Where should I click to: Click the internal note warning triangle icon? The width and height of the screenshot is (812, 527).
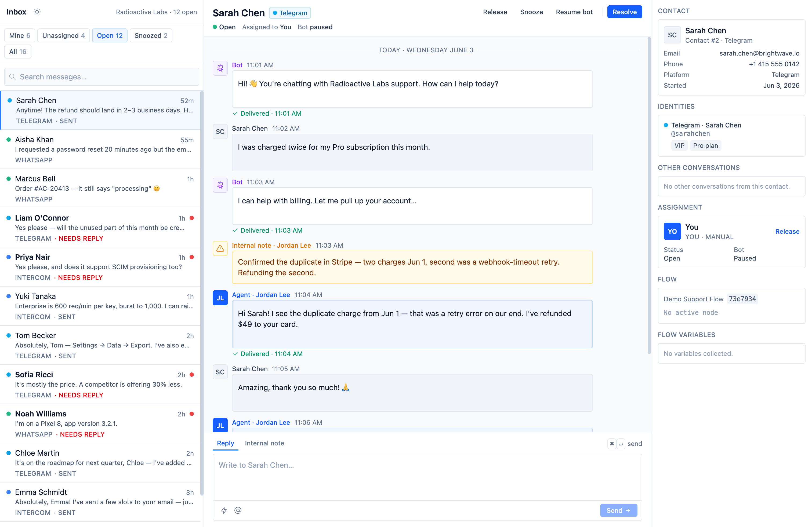tap(220, 248)
